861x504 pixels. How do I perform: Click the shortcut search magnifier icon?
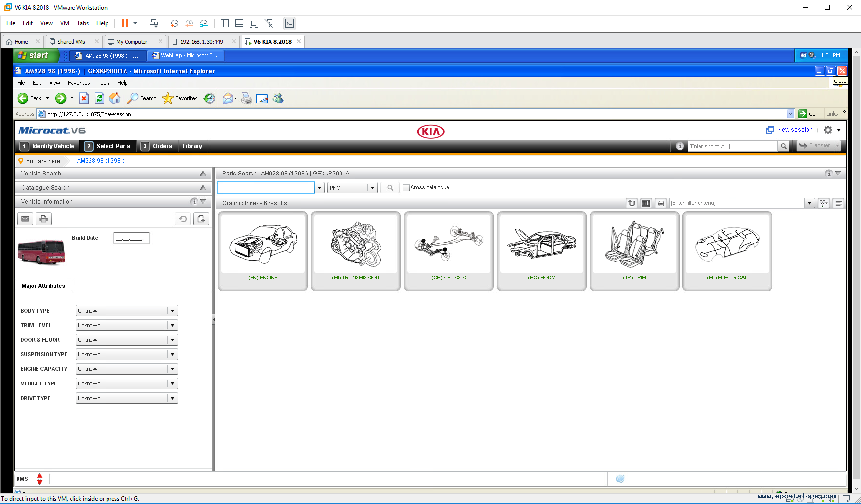783,146
